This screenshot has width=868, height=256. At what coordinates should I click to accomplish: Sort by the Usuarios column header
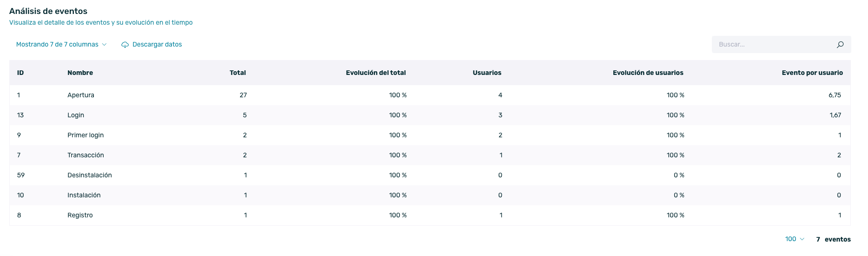(487, 73)
